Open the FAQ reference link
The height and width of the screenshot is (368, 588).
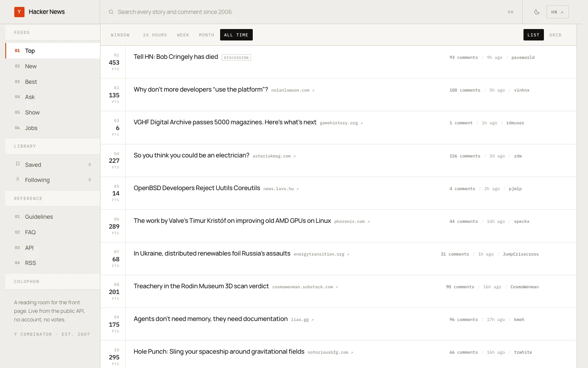point(53,232)
